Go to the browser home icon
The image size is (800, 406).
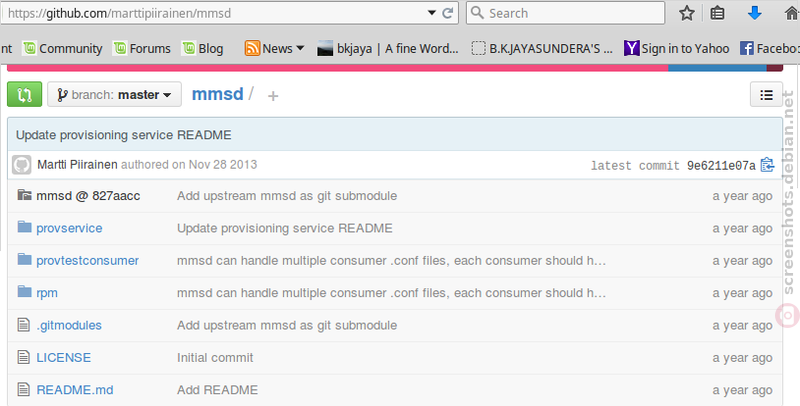pyautogui.click(x=791, y=13)
